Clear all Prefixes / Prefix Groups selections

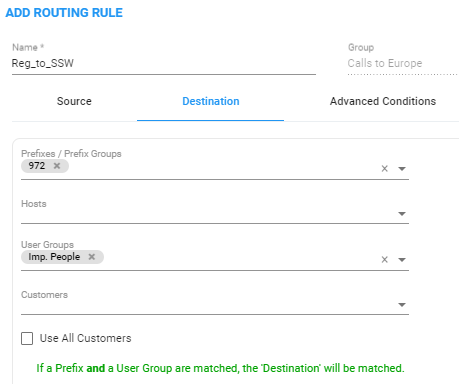pyautogui.click(x=385, y=169)
